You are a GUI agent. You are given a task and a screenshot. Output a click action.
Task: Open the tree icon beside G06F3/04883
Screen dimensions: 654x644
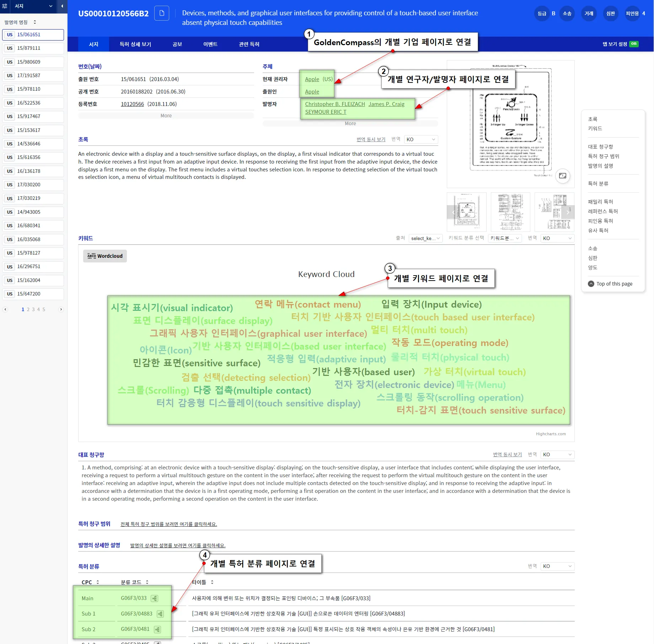point(160,614)
